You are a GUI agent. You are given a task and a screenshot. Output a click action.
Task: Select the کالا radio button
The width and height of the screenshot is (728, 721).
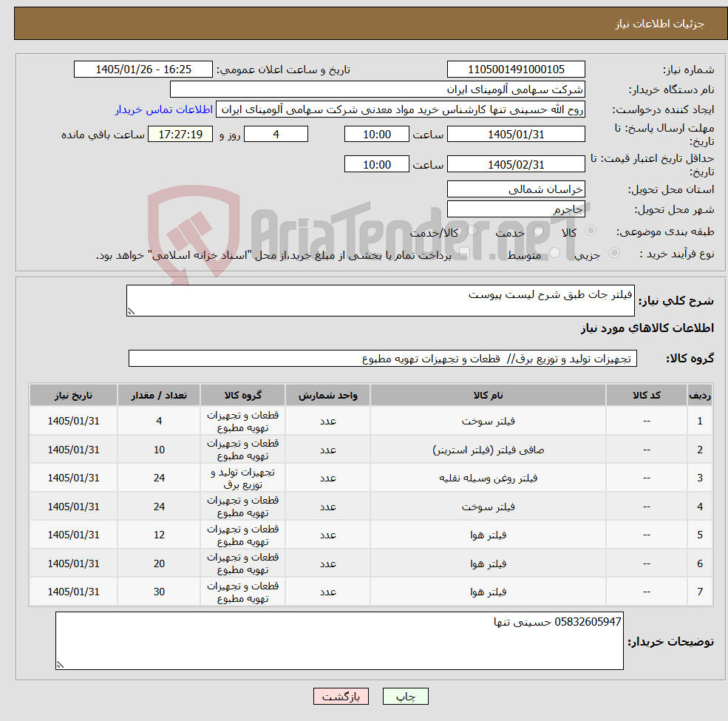point(591,231)
